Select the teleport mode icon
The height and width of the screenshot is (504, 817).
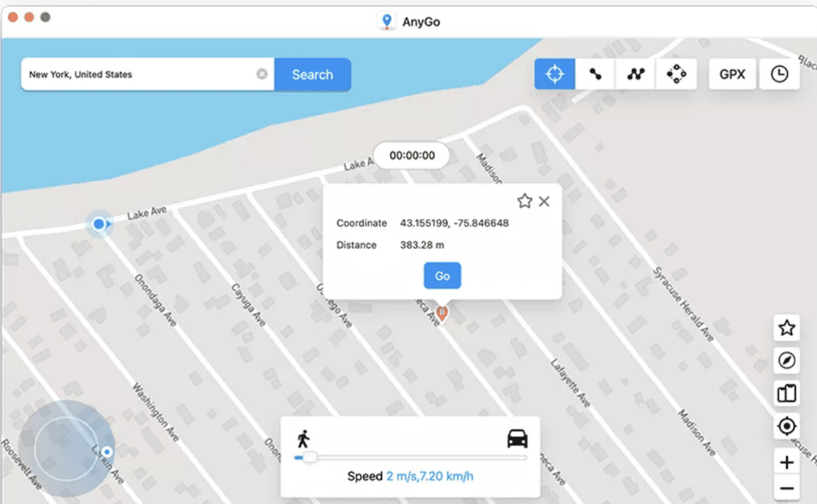pos(555,73)
